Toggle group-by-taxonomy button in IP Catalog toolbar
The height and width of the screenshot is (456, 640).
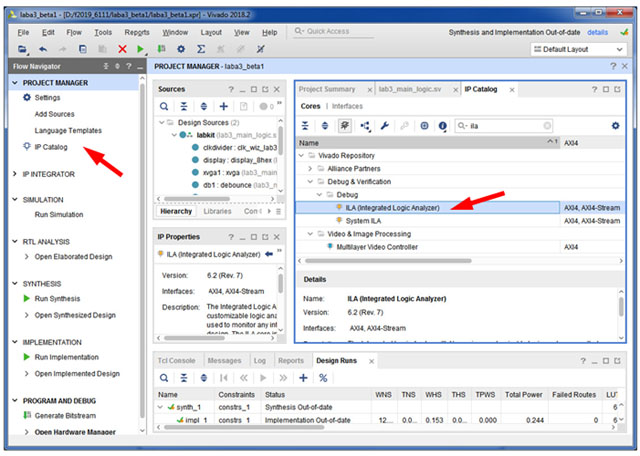point(345,126)
